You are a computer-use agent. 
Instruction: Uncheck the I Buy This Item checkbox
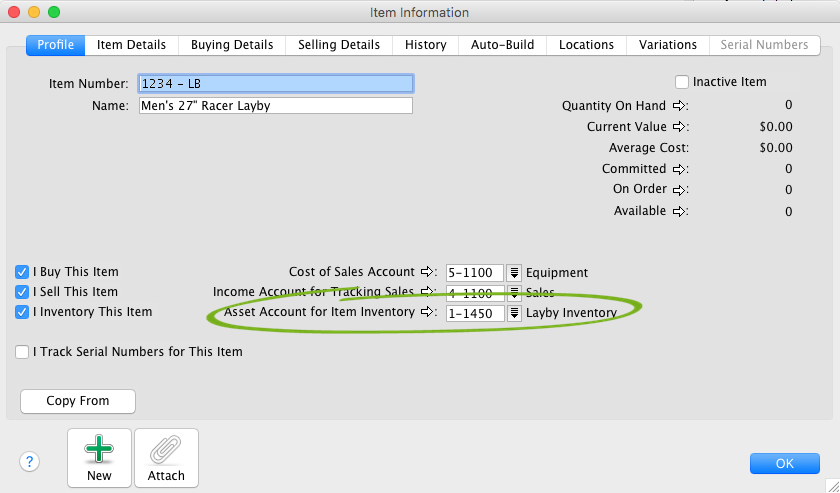pyautogui.click(x=22, y=272)
